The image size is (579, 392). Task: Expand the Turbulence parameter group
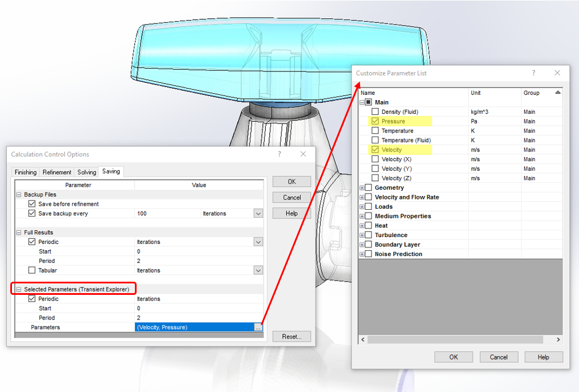(x=362, y=235)
